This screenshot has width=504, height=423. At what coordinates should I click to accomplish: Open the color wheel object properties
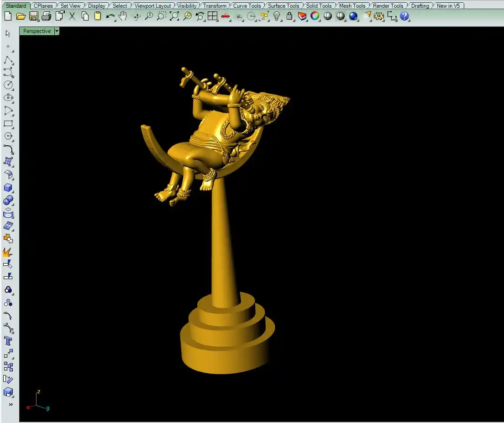pos(315,16)
